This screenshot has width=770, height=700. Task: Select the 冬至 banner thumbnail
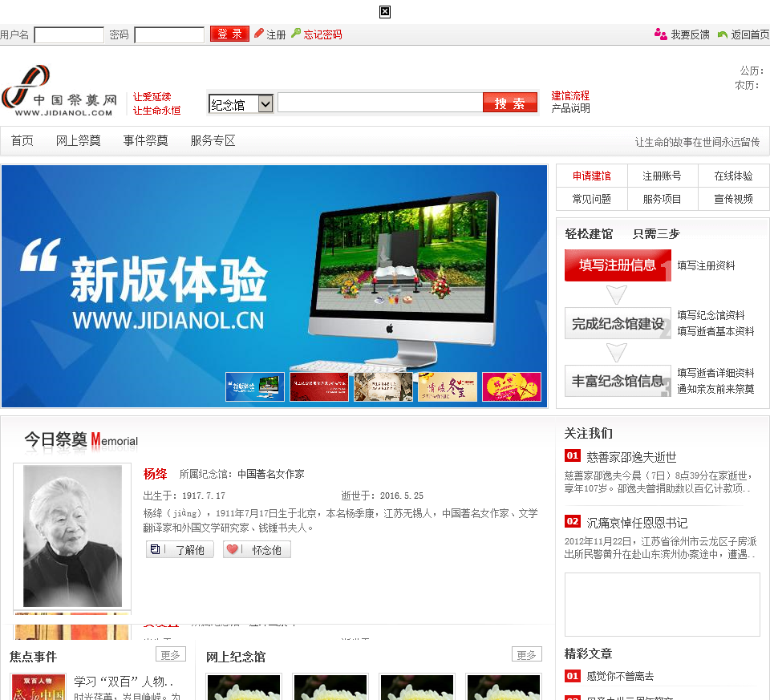coord(448,386)
